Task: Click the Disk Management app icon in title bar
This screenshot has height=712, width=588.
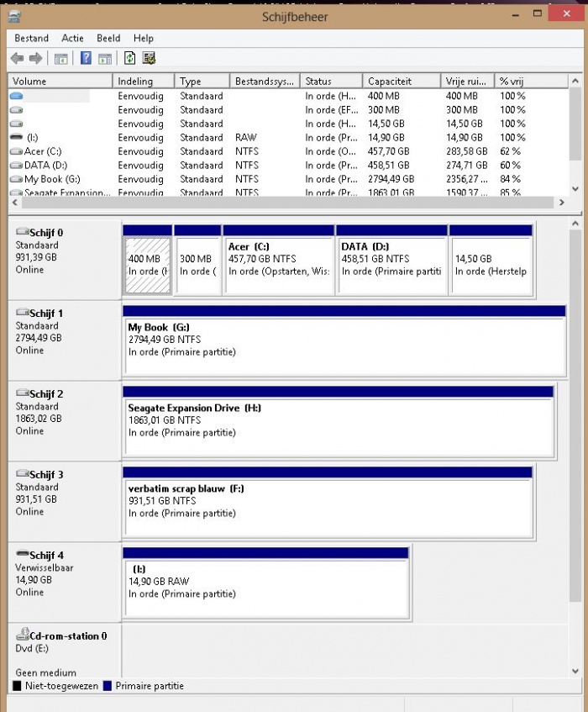Action: pos(14,18)
